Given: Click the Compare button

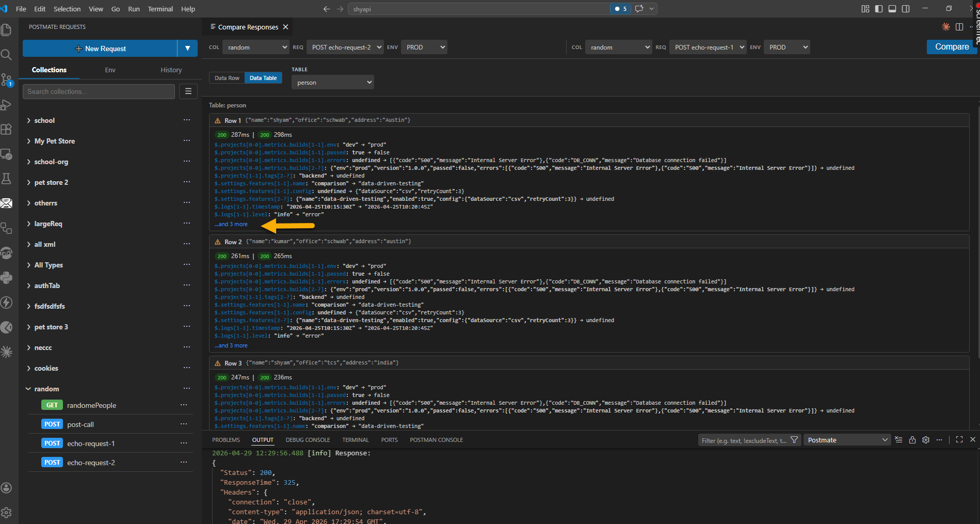Looking at the screenshot, I should pyautogui.click(x=952, y=46).
